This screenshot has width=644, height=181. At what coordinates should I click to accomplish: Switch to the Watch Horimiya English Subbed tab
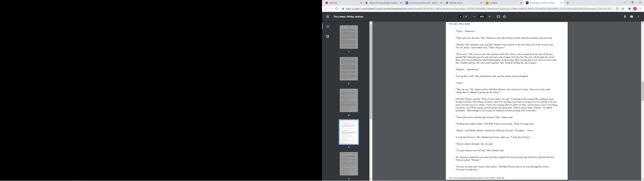coord(384,3)
